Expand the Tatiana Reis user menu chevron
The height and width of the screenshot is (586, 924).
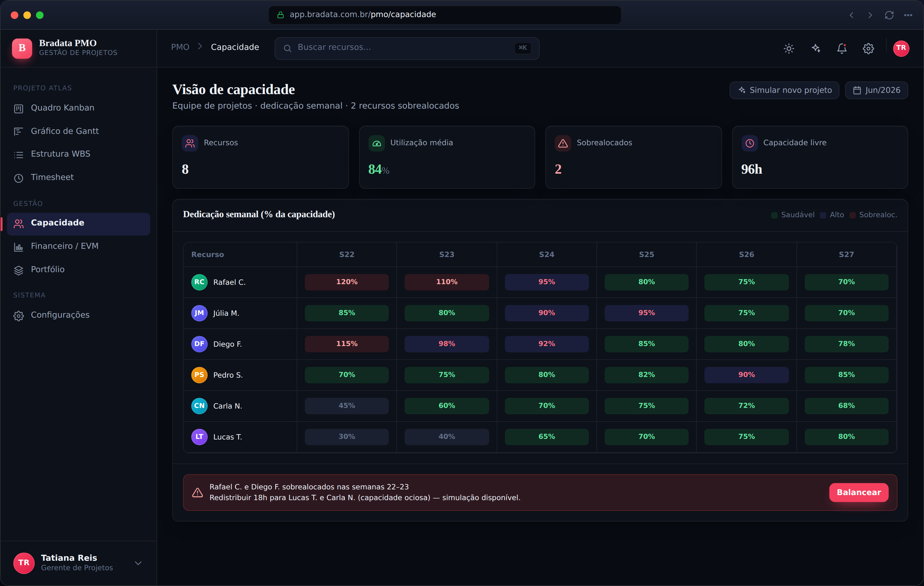point(138,563)
